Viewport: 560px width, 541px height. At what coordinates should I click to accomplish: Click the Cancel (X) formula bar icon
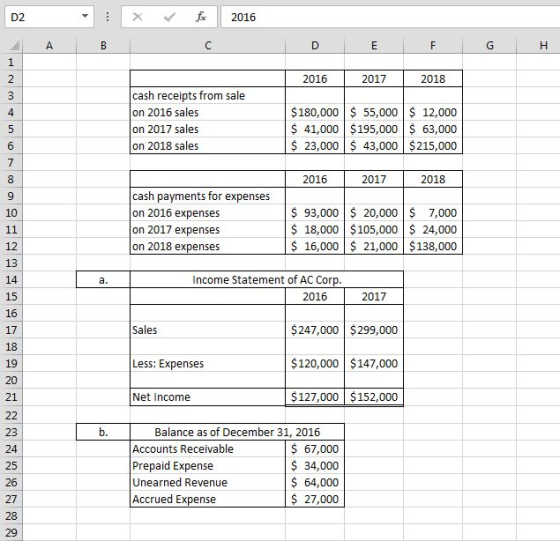click(x=138, y=17)
